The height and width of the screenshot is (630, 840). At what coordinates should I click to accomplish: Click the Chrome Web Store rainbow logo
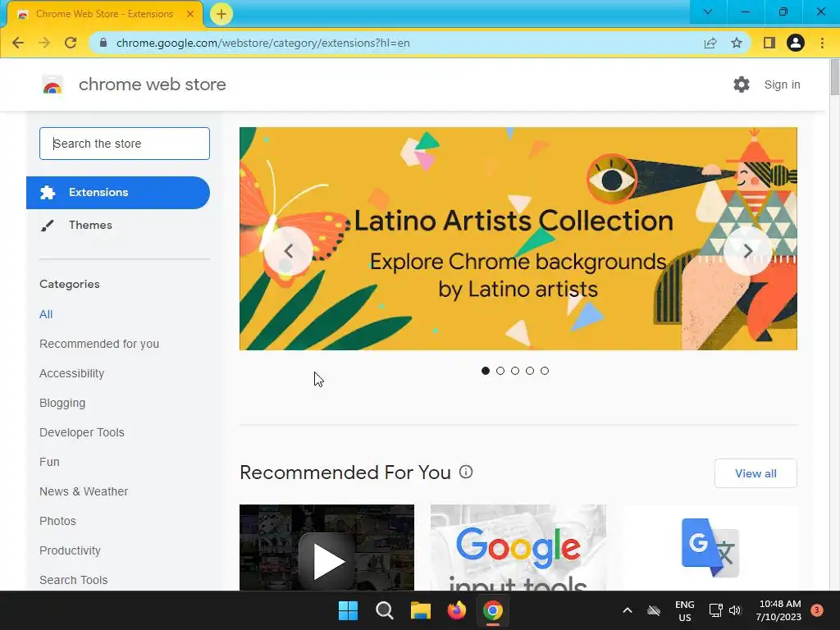pos(52,84)
